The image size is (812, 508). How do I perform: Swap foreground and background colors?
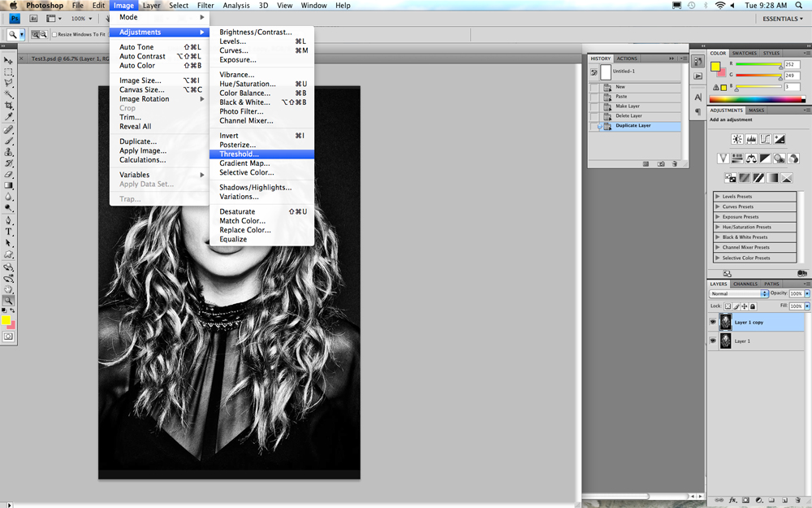click(12, 310)
